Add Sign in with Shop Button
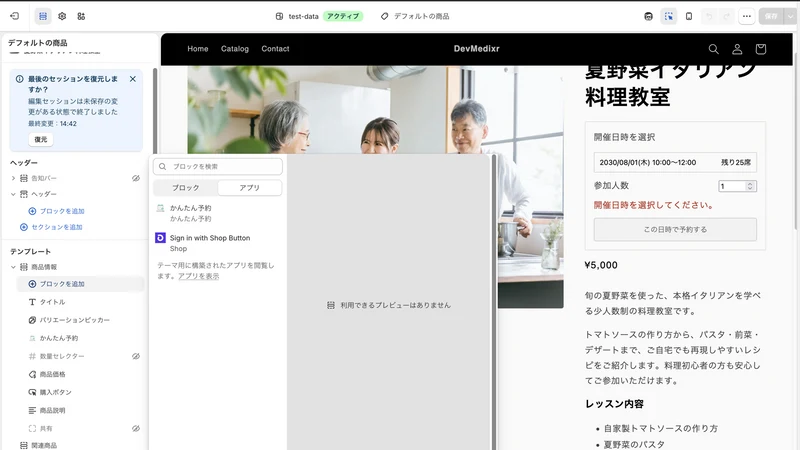This screenshot has width=800, height=450. [218, 243]
